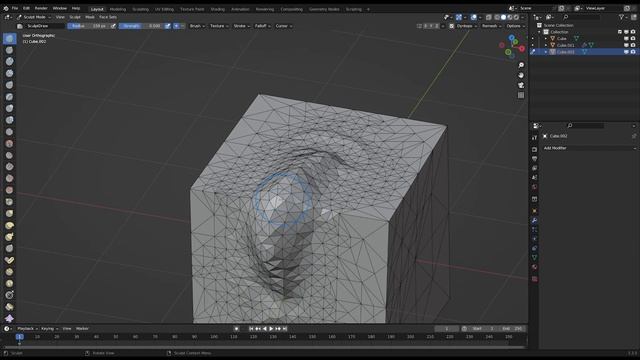Open the Render menu
Image resolution: width=640 pixels, height=360 pixels.
point(41,8)
